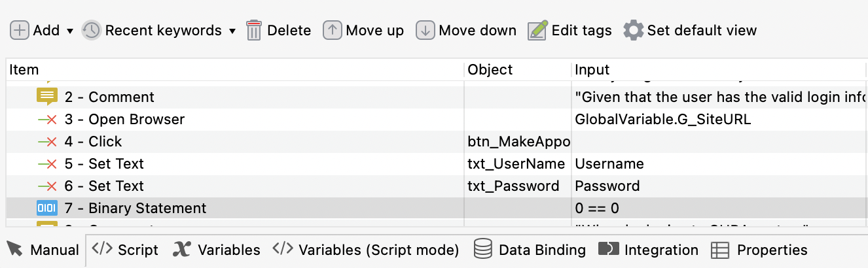Image resolution: width=868 pixels, height=268 pixels.
Task: Go to the Integration tab
Action: pyautogui.click(x=649, y=250)
